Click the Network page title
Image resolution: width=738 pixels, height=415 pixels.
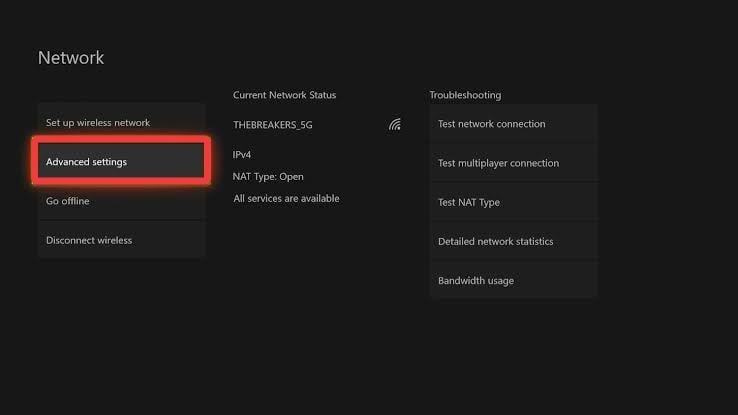71,58
